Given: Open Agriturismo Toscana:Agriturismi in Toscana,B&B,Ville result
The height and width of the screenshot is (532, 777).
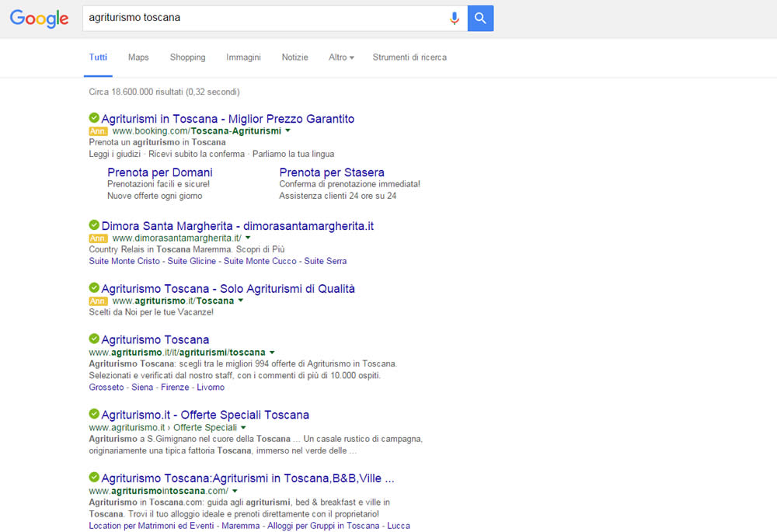Looking at the screenshot, I should click(x=248, y=478).
